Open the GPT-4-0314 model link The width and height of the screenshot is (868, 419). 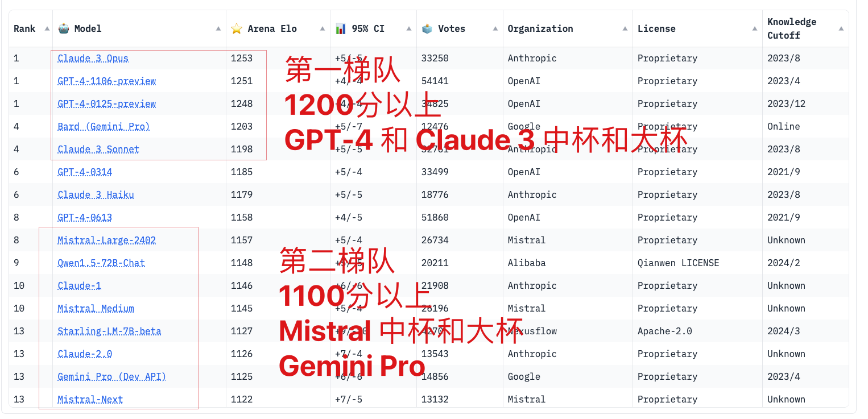click(x=85, y=172)
